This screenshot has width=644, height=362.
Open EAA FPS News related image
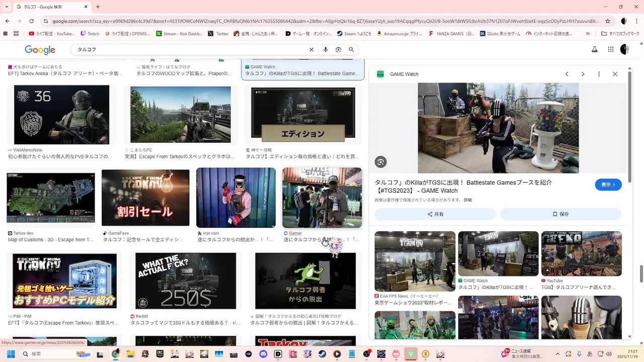click(415, 261)
